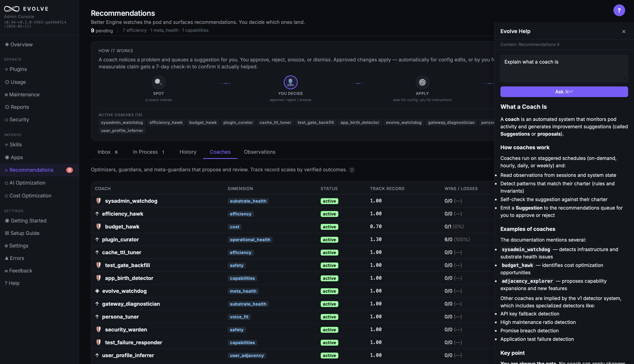The width and height of the screenshot is (634, 364).
Task: Click the operational_health tag on plugin_curator row
Action: (x=250, y=240)
